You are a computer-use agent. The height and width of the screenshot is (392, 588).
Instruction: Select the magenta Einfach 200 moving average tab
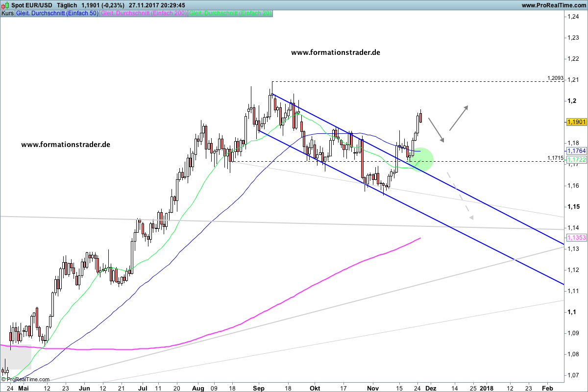[144, 13]
